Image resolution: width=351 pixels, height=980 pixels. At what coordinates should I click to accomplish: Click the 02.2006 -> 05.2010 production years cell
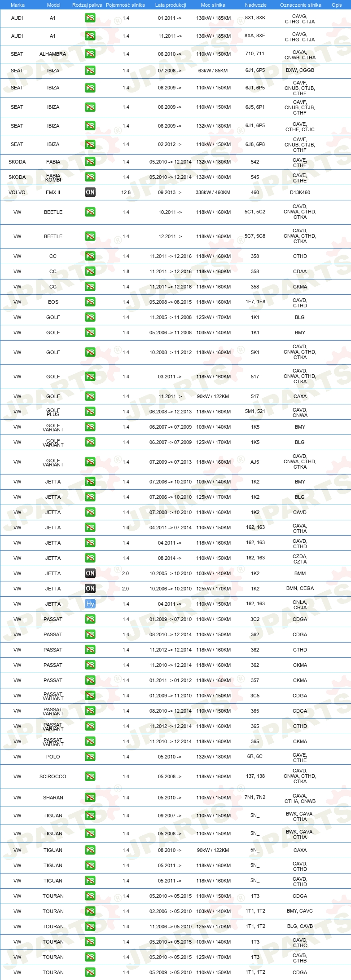[171, 911]
